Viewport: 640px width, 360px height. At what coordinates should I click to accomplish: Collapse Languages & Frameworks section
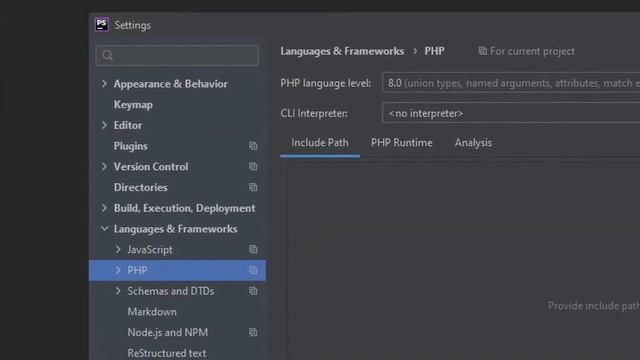pyautogui.click(x=104, y=229)
